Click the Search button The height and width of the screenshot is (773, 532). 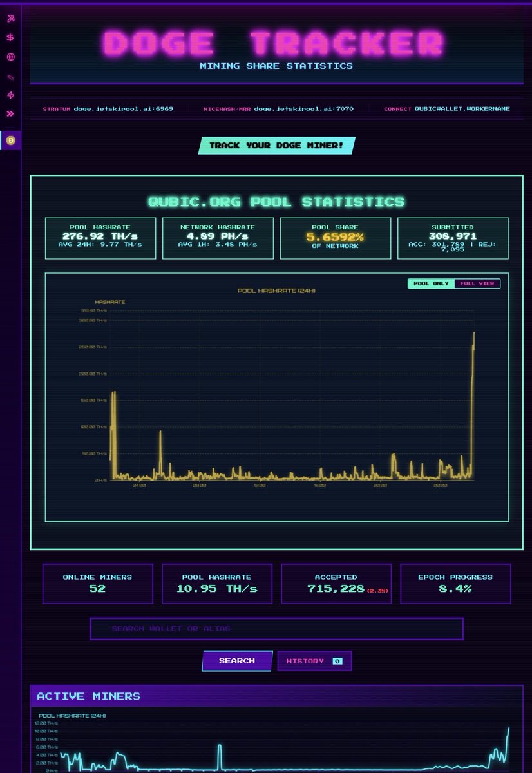(x=237, y=661)
